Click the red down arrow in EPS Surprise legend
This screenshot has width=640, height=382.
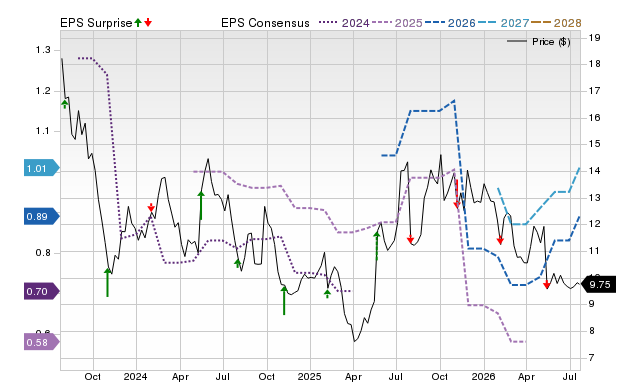(x=148, y=22)
